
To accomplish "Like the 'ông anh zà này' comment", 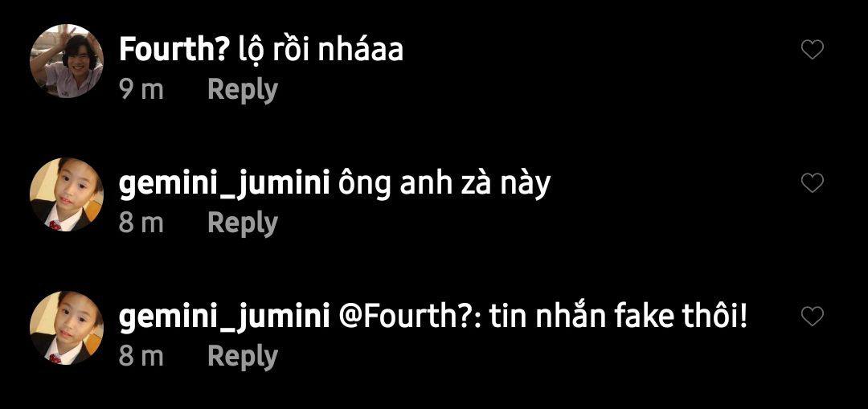I will [x=812, y=182].
